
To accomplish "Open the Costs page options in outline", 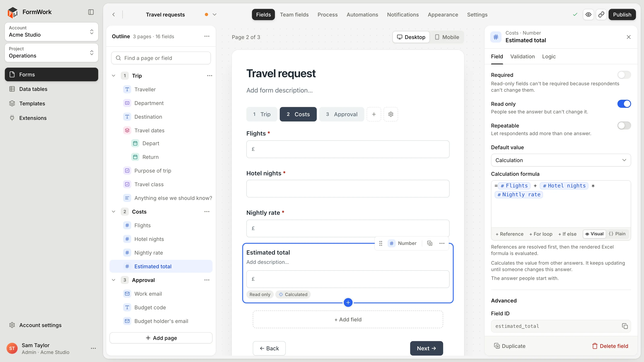I will [207, 212].
